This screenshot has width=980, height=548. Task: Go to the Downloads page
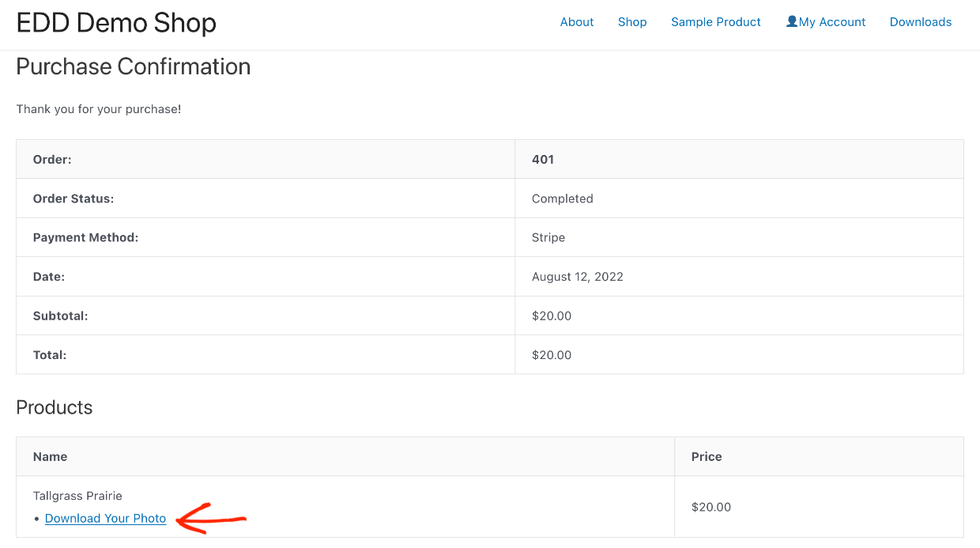pyautogui.click(x=920, y=22)
